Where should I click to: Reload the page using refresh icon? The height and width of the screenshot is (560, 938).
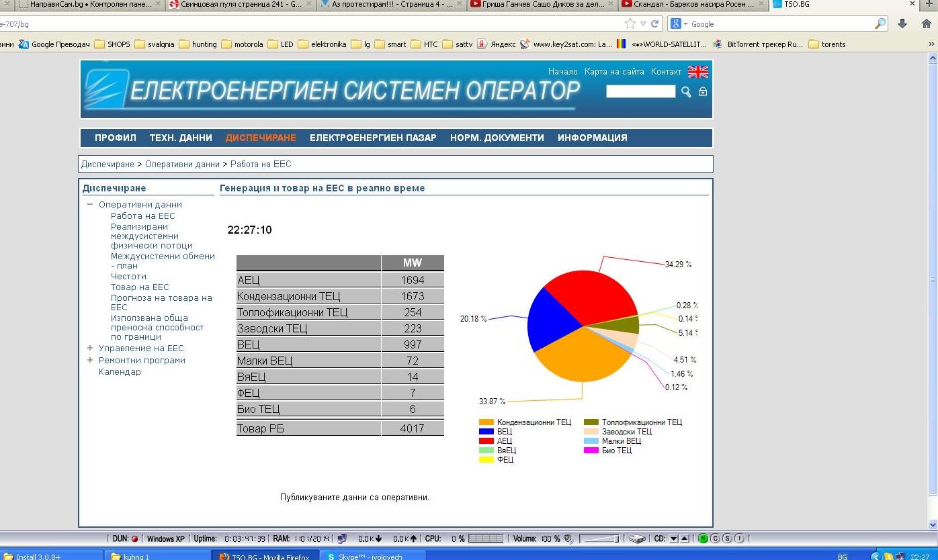point(654,24)
